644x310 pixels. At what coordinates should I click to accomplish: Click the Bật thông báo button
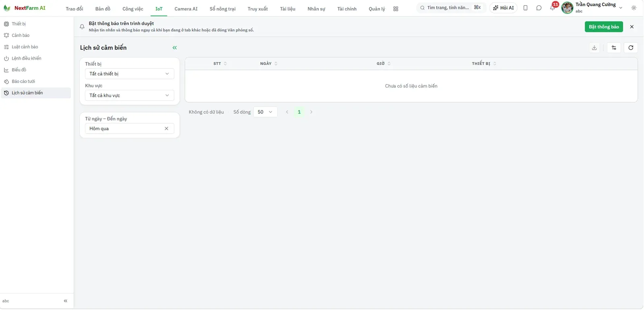tap(604, 27)
